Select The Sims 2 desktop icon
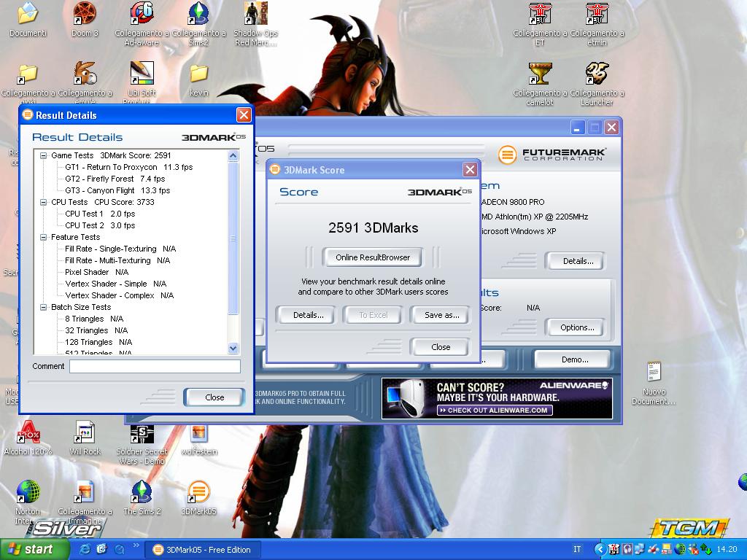Image resolution: width=747 pixels, height=560 pixels. [142, 492]
